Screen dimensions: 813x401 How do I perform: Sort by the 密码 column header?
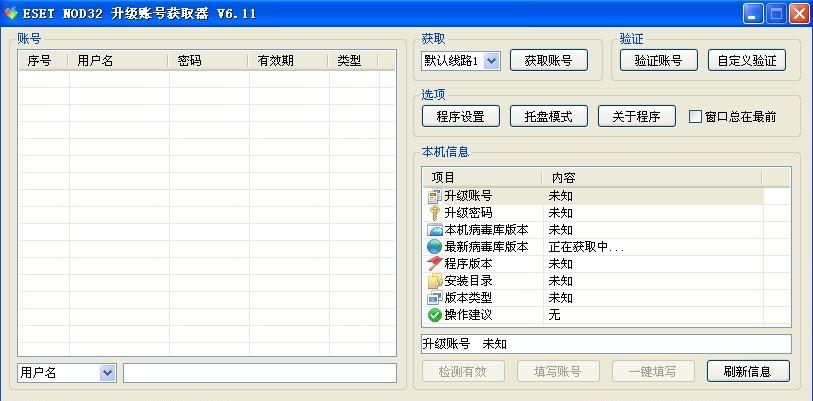coord(208,61)
